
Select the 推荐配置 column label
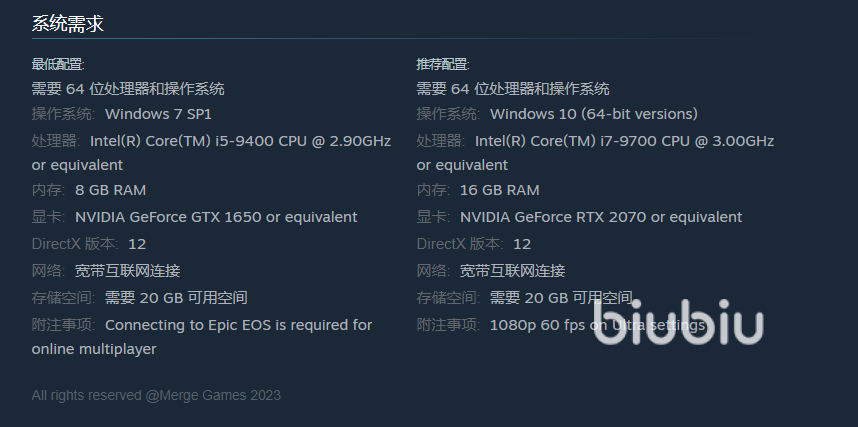click(x=443, y=65)
